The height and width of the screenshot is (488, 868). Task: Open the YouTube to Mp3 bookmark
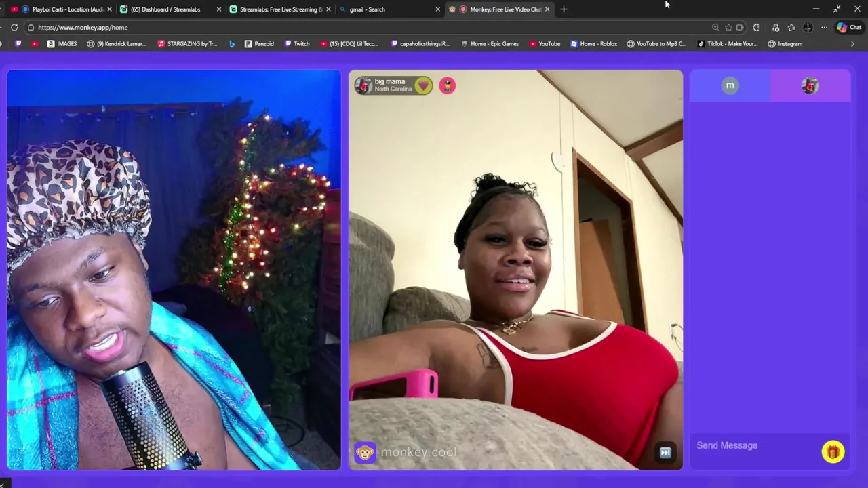click(656, 44)
